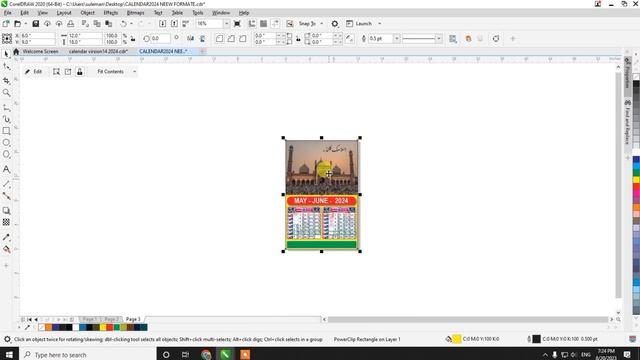This screenshot has width=640, height=360.
Task: Select the Crop tool in toolbox
Action: (x=6, y=80)
